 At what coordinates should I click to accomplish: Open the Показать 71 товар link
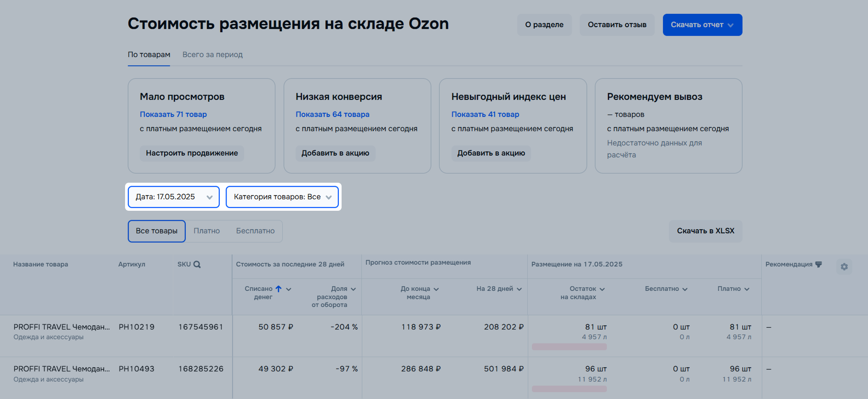coord(173,114)
